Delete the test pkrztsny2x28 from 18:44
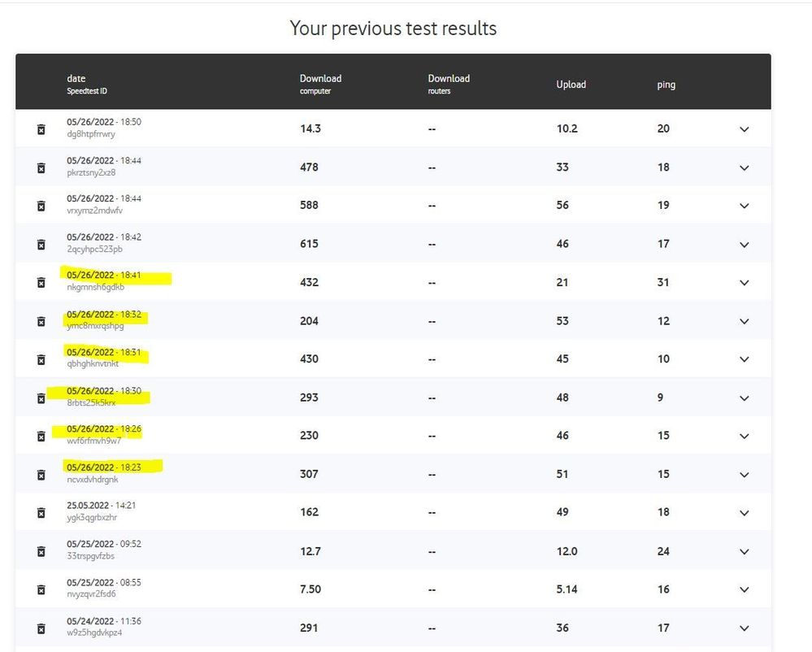812x652 pixels. point(41,167)
